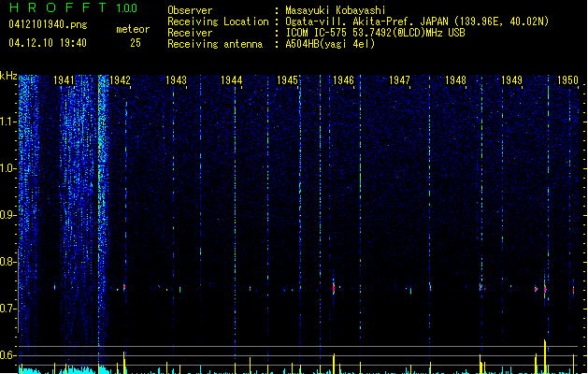
Task: Click the 0.6 kHz frequency axis label
Action: 8,355
